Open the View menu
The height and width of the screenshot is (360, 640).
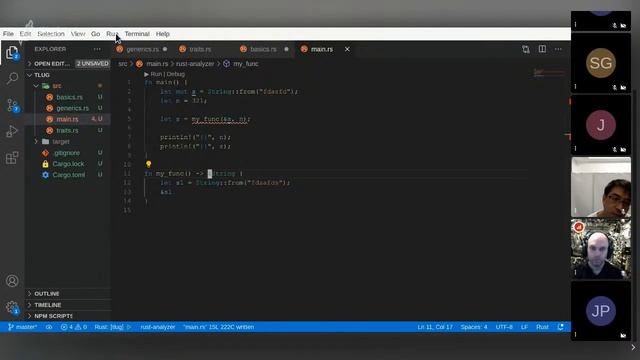click(x=78, y=34)
